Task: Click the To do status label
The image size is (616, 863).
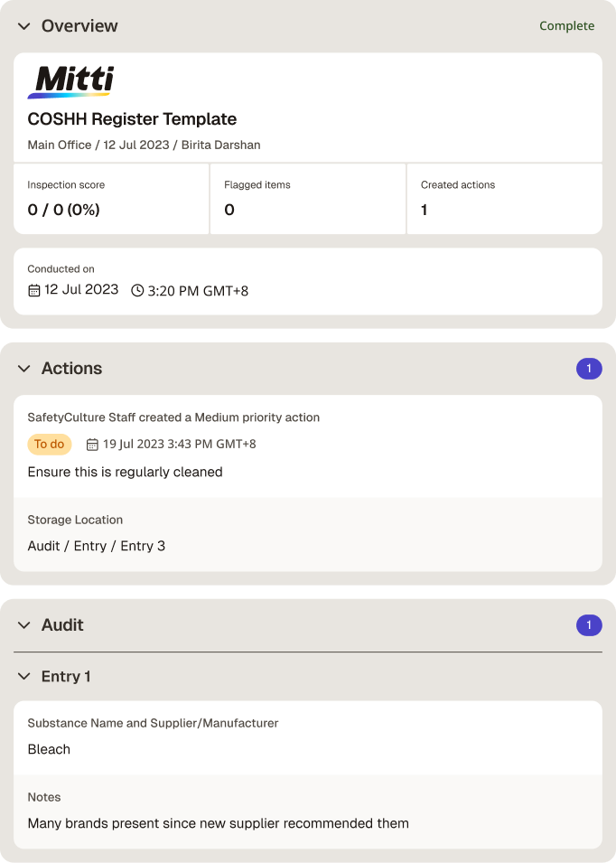Action: 50,445
